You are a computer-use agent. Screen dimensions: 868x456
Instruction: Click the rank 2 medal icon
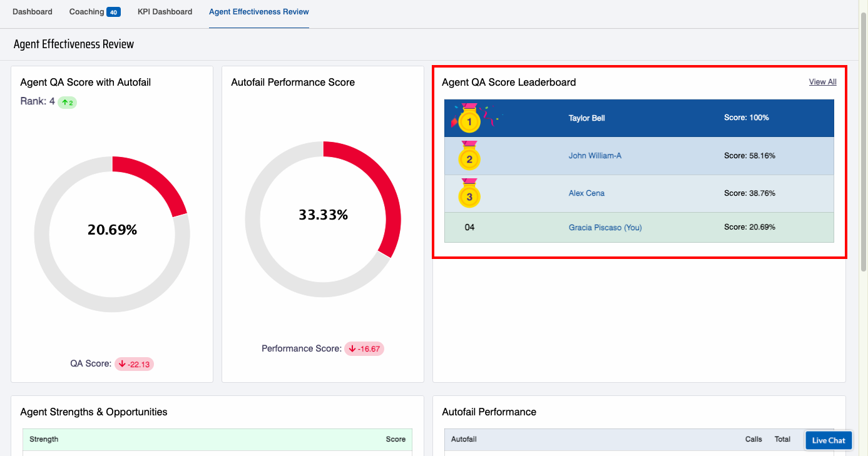click(x=469, y=158)
